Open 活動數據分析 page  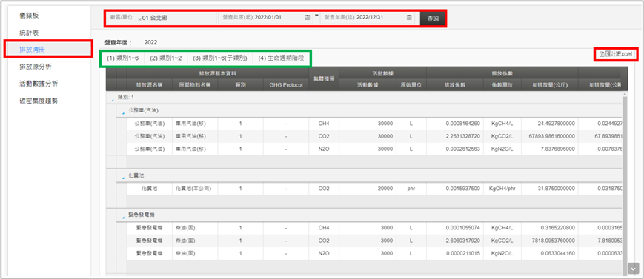(x=39, y=84)
